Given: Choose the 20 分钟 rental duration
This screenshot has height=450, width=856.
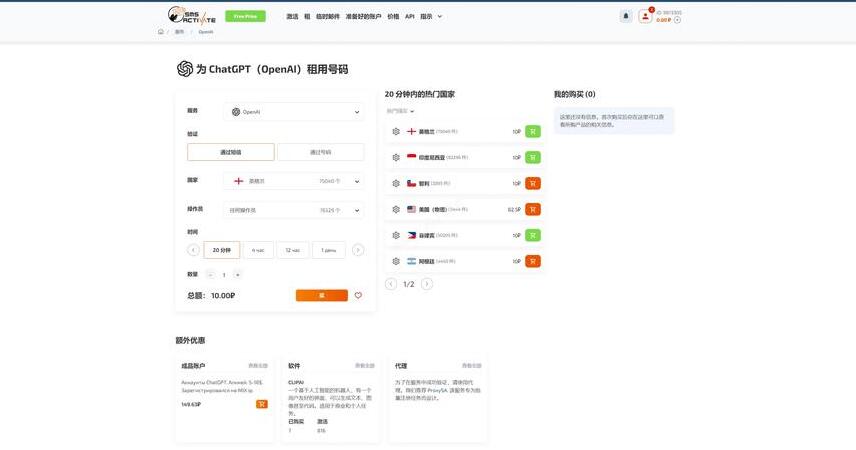Looking at the screenshot, I should [222, 250].
